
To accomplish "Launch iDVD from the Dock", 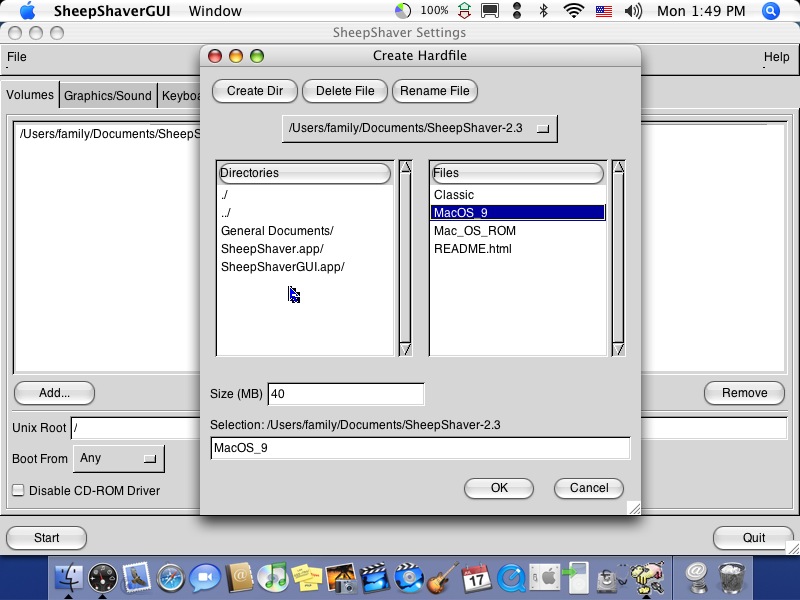I will 409,578.
